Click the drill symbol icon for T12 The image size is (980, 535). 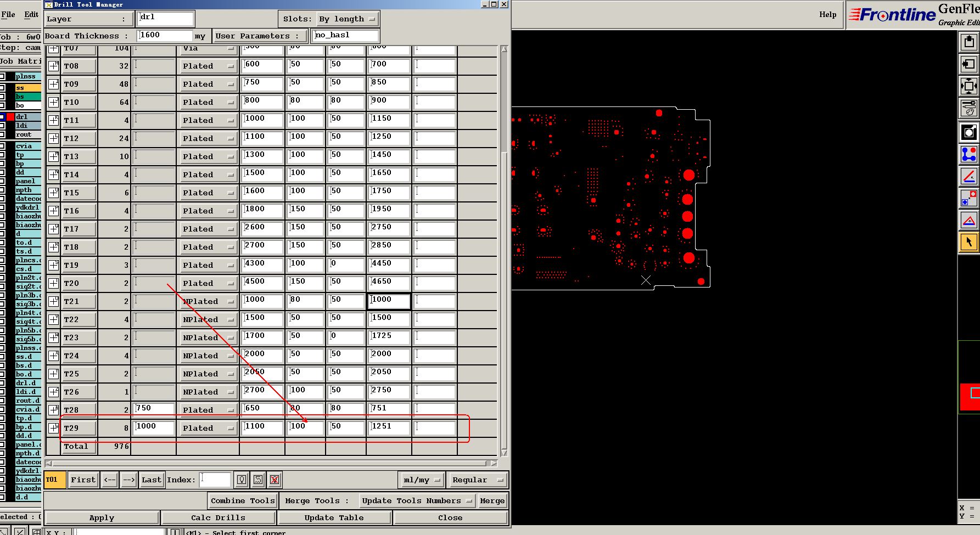click(x=53, y=138)
